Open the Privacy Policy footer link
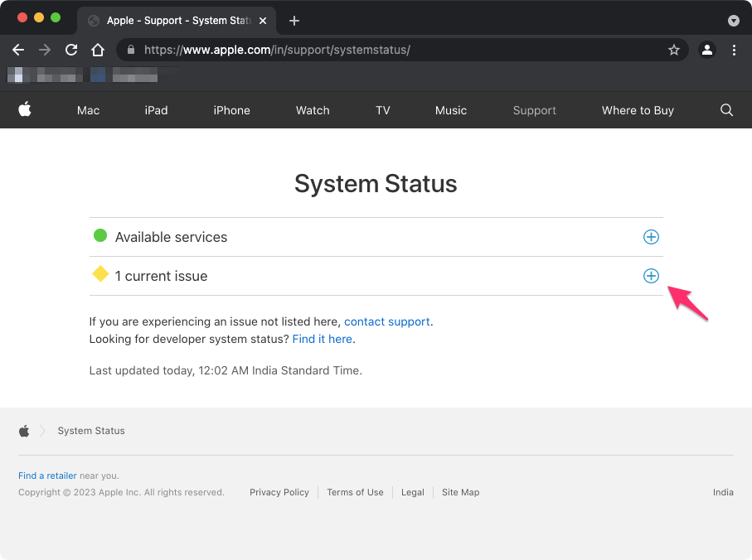Viewport: 752px width, 560px height. coord(279,492)
